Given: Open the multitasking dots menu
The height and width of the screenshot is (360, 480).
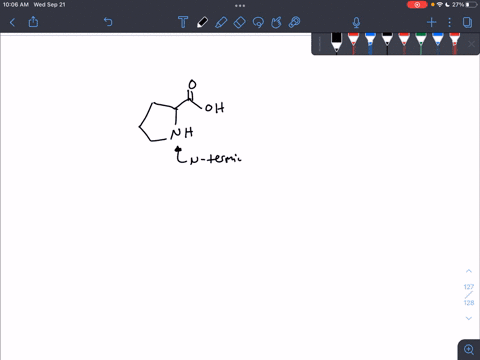Looking at the screenshot, I should 240,5.
